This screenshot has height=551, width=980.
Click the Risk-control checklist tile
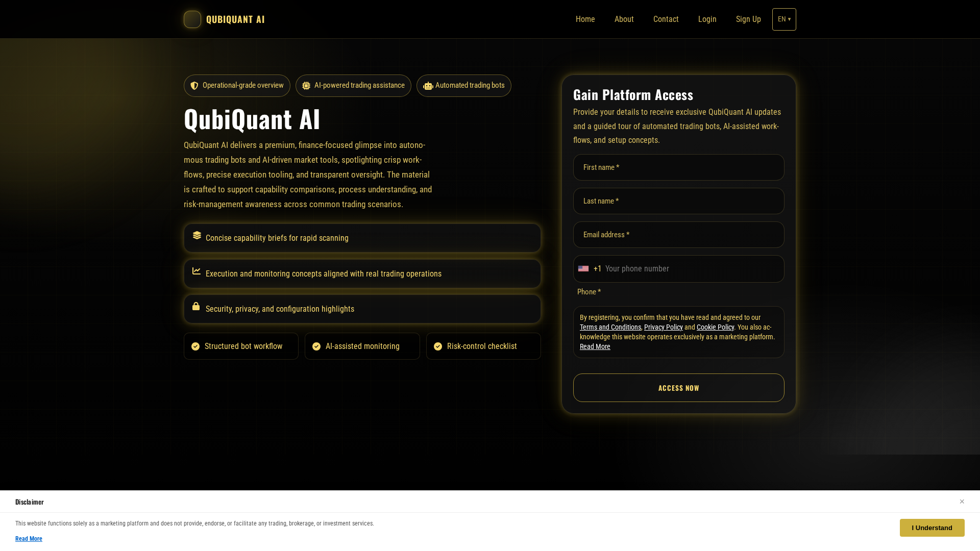click(483, 346)
